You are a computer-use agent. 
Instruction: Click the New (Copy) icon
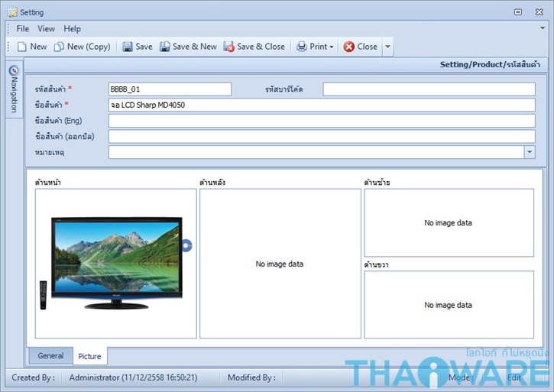tap(59, 47)
